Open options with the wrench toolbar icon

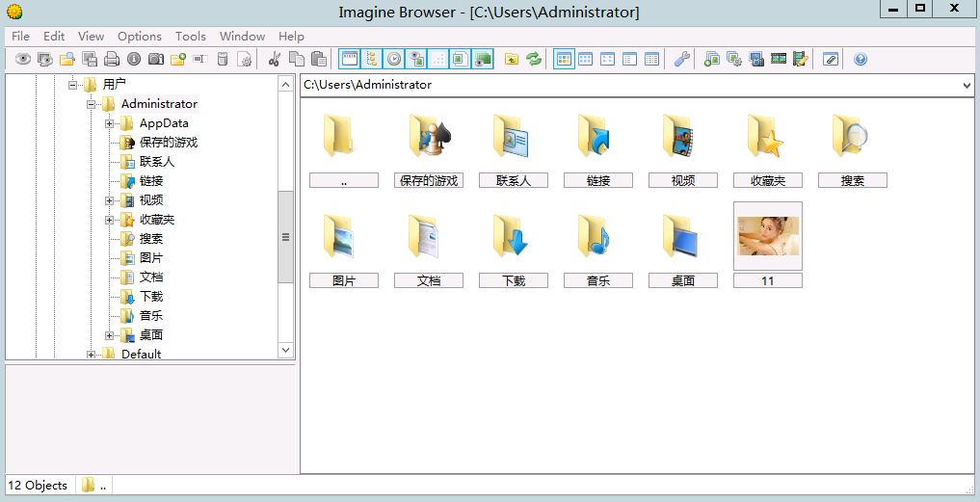pos(682,60)
